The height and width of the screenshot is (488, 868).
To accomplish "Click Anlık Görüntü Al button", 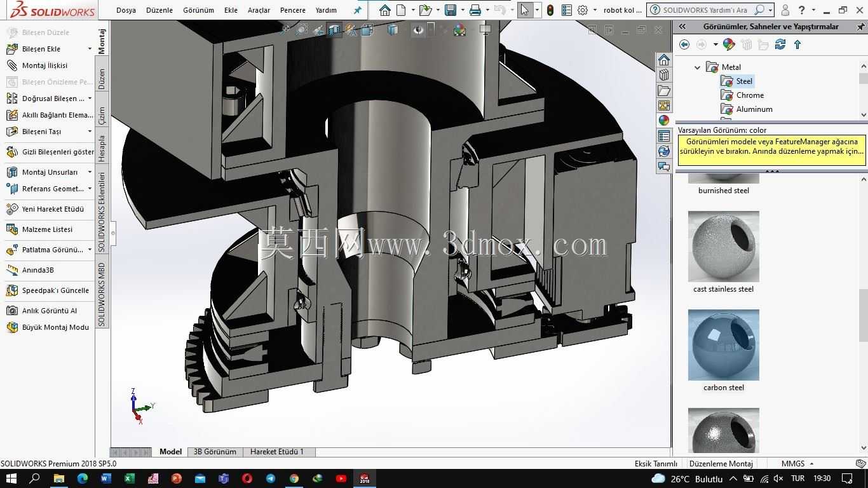I will coord(42,311).
